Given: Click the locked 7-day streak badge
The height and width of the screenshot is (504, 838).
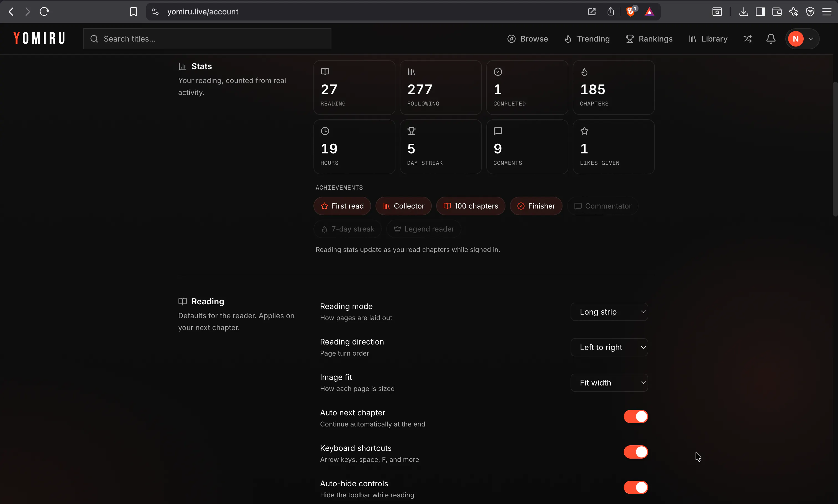Looking at the screenshot, I should [x=347, y=229].
